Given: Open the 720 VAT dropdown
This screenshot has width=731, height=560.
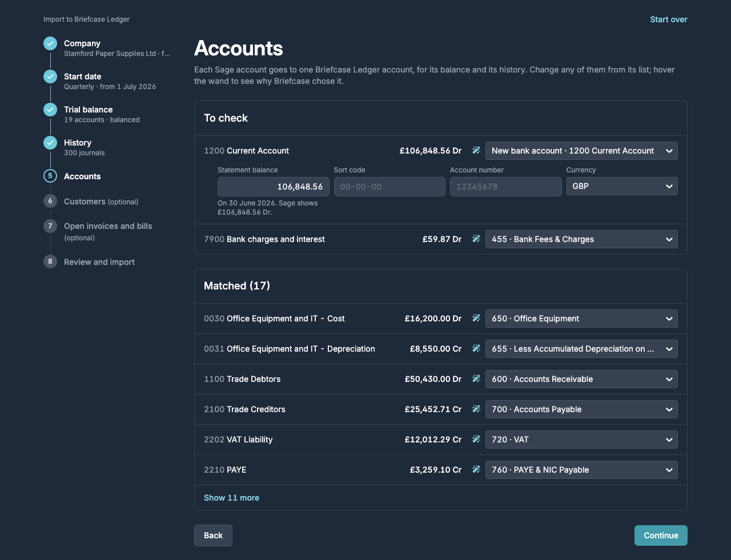Looking at the screenshot, I should click(581, 440).
